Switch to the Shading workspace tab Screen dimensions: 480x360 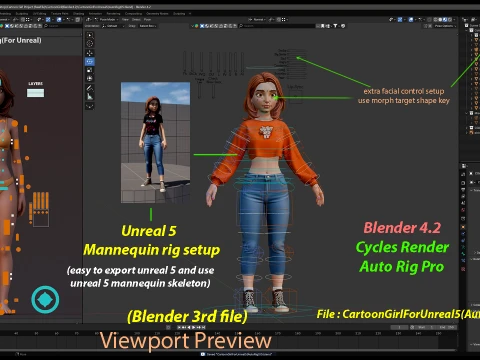click(x=79, y=14)
